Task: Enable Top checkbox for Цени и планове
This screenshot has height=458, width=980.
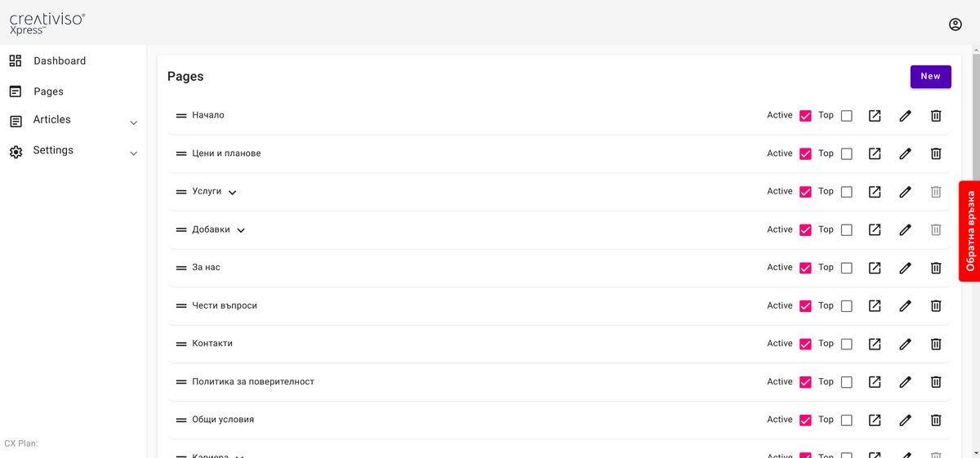Action: [x=846, y=153]
